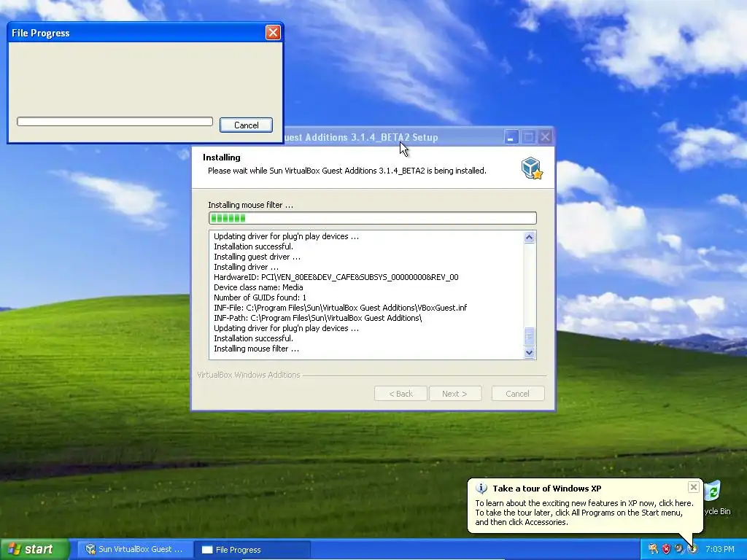The image size is (747, 560).
Task: Click log line 'Number of GUIDs found: 1'
Action: coord(260,297)
